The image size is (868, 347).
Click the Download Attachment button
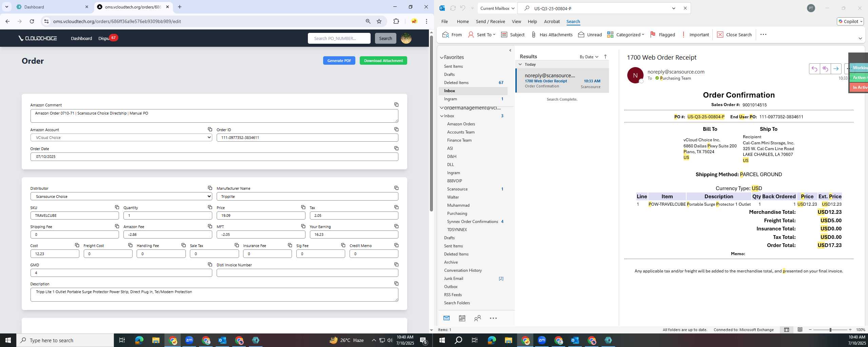(383, 61)
